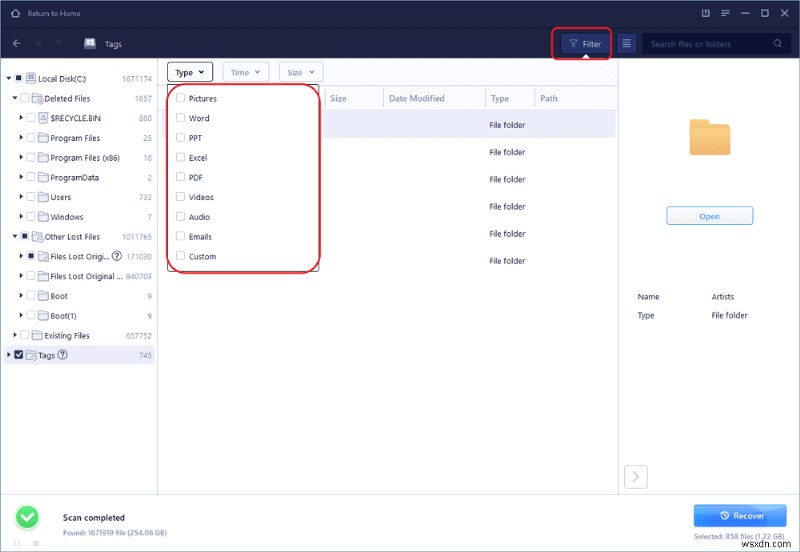Click the Existing Files folder icon
The height and width of the screenshot is (552, 800).
point(37,335)
